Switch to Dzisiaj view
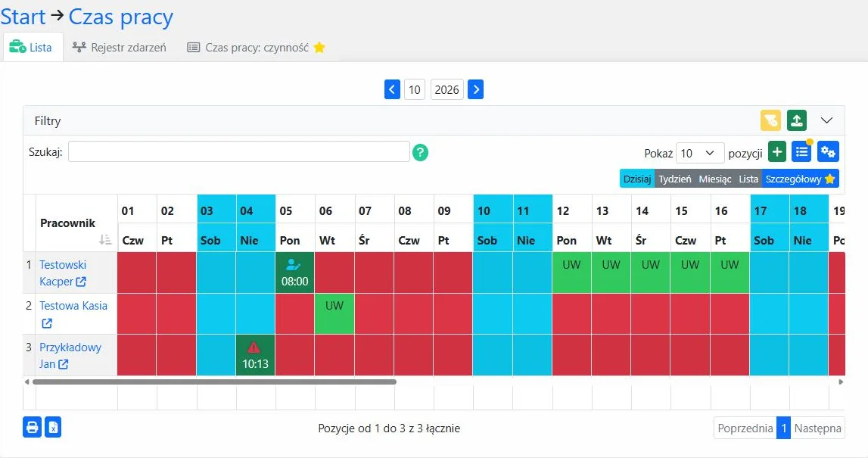The width and height of the screenshot is (868, 458). (637, 179)
